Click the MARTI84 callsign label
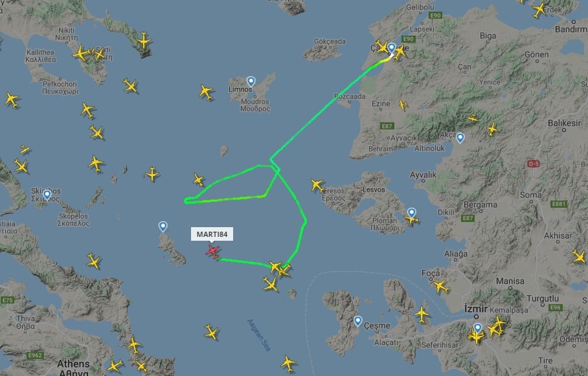The width and height of the screenshot is (588, 376). [212, 234]
